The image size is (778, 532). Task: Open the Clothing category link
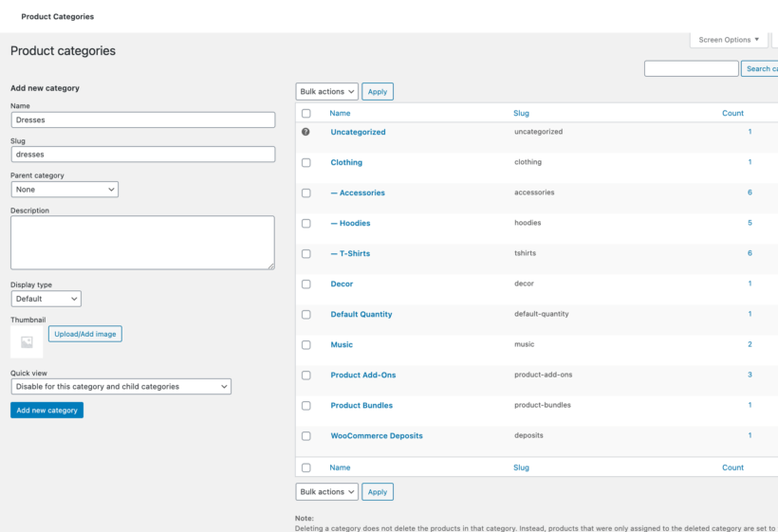tap(346, 162)
